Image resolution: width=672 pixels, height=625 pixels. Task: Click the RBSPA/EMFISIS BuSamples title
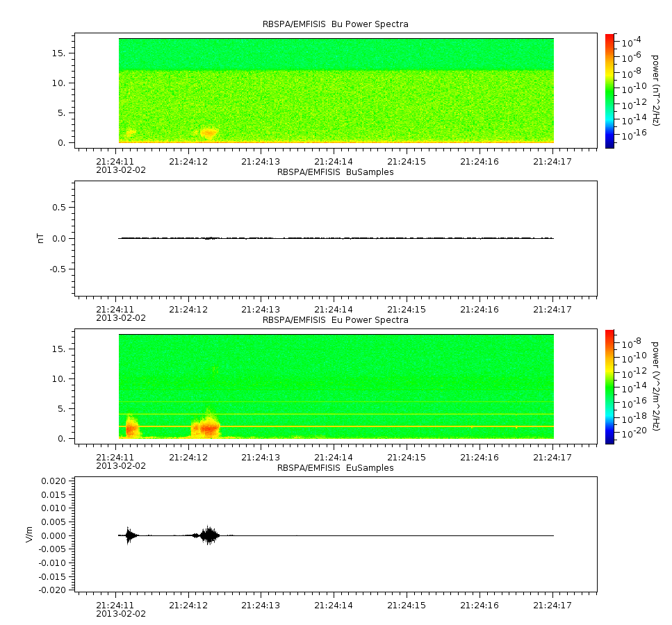point(335,172)
